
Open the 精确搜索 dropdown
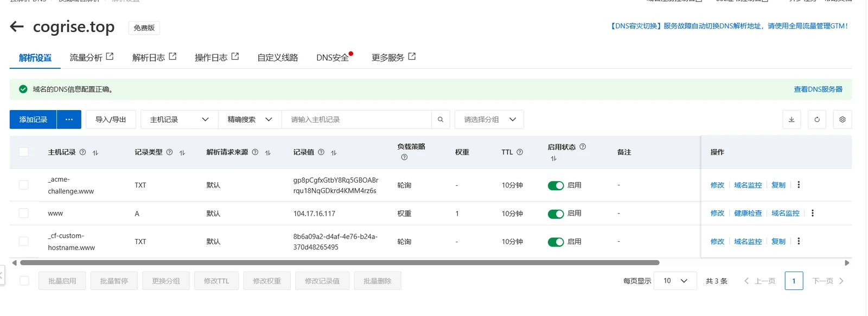pyautogui.click(x=250, y=120)
